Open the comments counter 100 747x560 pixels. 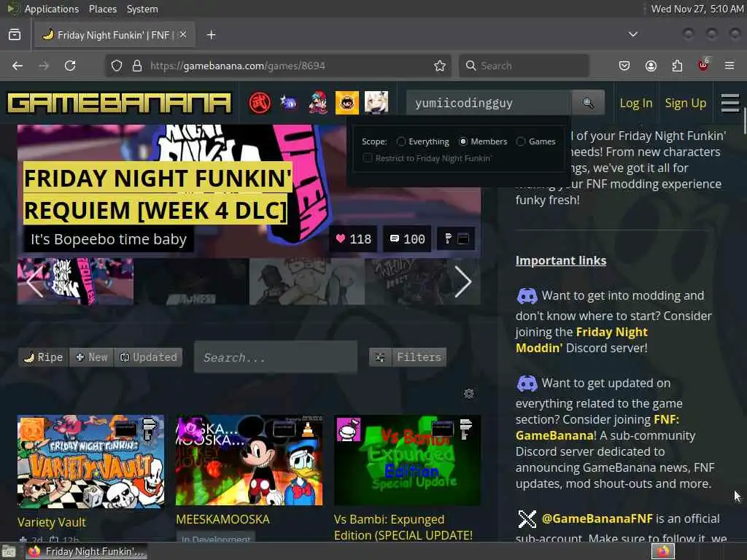tap(407, 238)
